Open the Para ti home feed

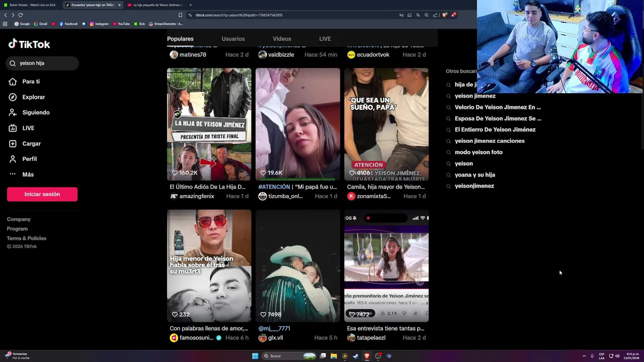[x=24, y=81]
